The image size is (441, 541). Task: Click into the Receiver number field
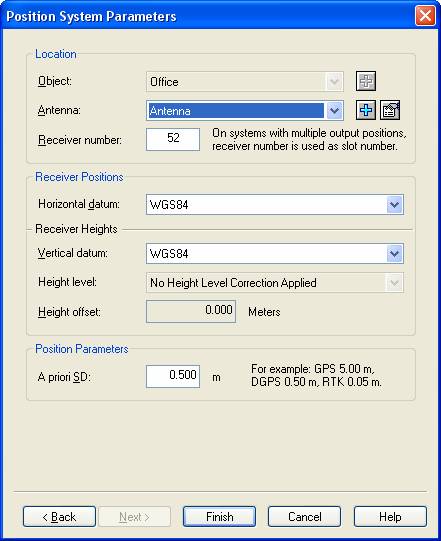(173, 139)
